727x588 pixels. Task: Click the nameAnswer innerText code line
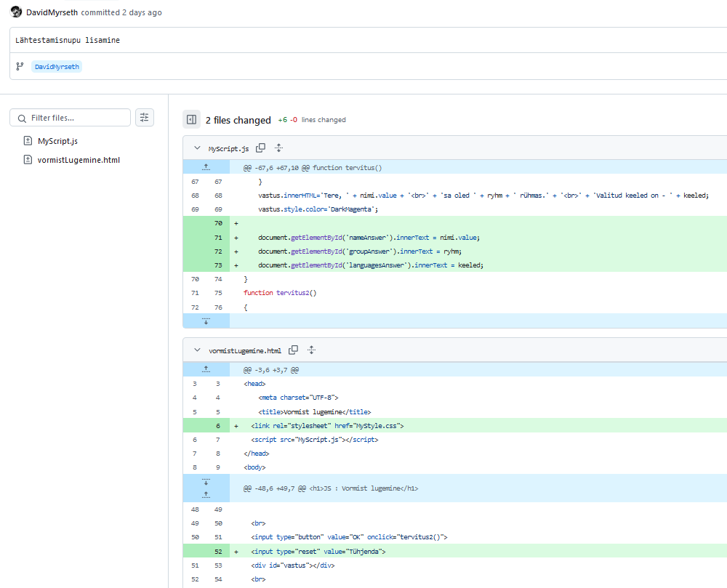[369, 237]
